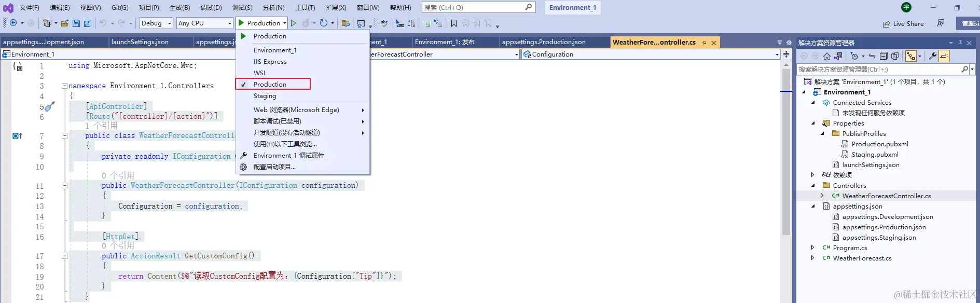This screenshot has height=303, width=980.
Task: Close the WeatherForecastController.cs tab
Action: click(714, 43)
